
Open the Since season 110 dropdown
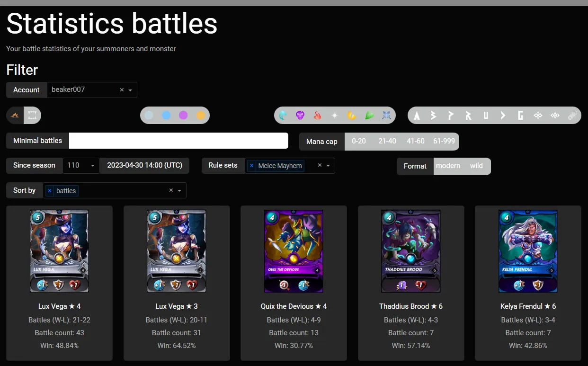click(x=81, y=166)
